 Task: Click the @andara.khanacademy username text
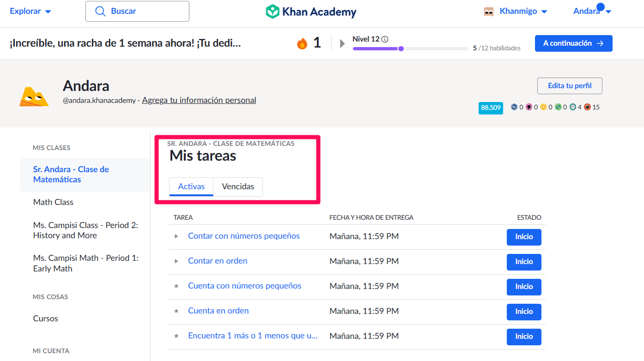tap(99, 101)
